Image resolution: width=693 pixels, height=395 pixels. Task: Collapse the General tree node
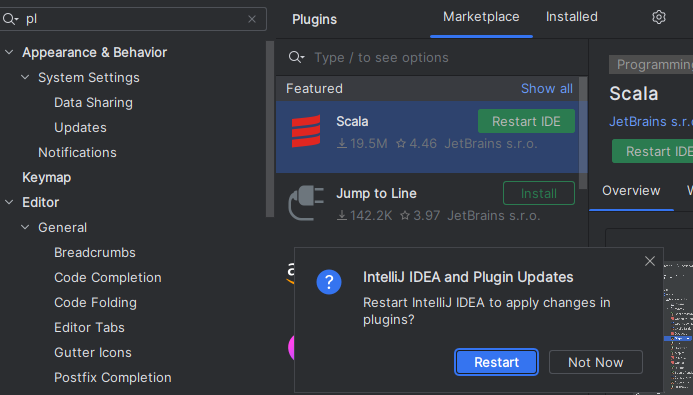[x=25, y=227]
